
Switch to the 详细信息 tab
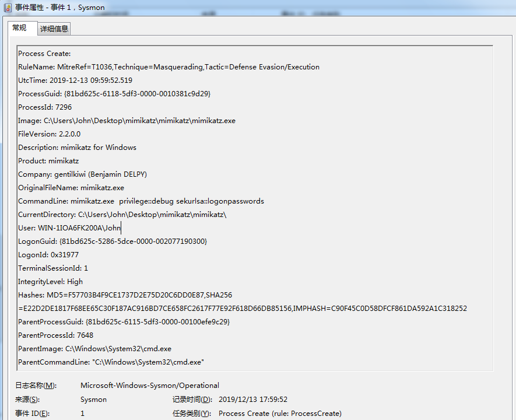[x=54, y=29]
